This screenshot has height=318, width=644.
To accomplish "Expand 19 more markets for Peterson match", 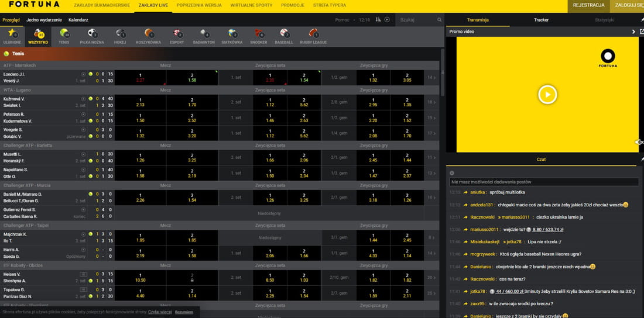I will coord(431,117).
